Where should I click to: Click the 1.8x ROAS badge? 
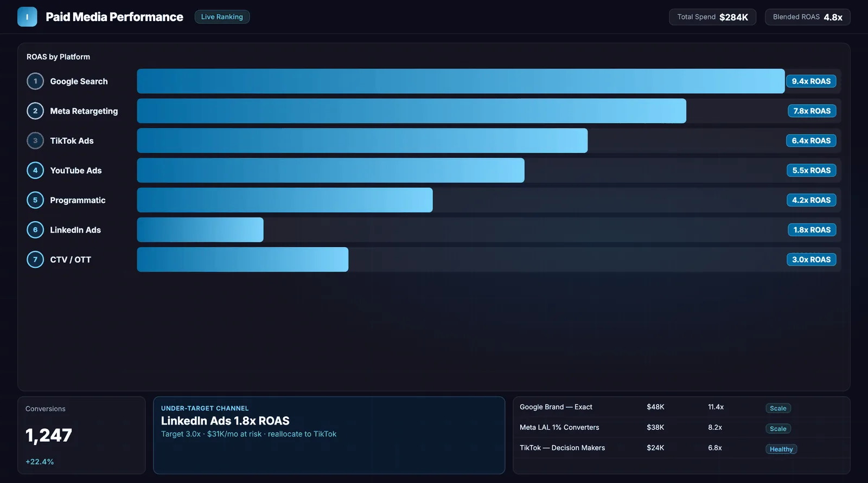pyautogui.click(x=812, y=230)
